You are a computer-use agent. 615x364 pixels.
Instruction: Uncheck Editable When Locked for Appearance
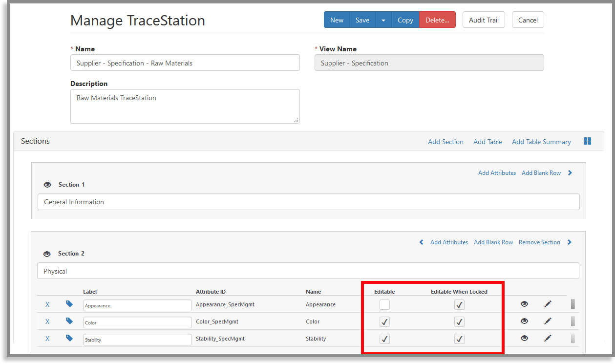click(459, 305)
